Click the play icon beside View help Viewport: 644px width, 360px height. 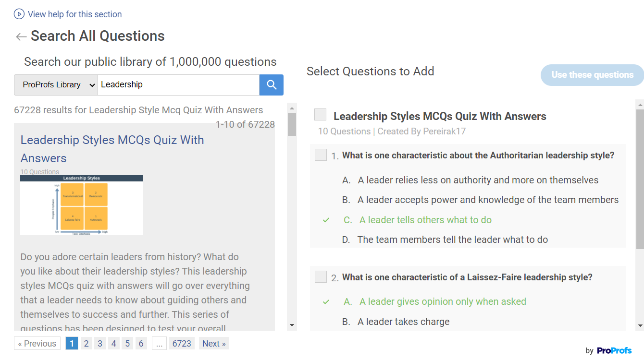pyautogui.click(x=19, y=14)
